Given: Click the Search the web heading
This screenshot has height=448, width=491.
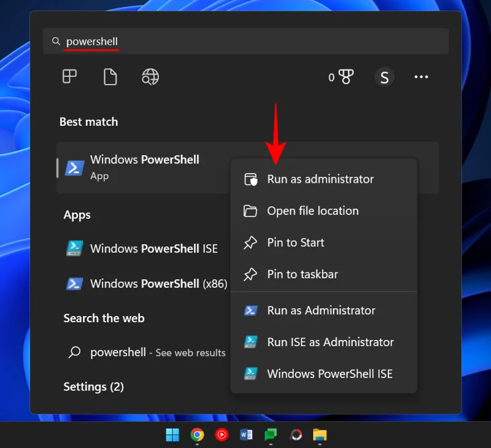Looking at the screenshot, I should click(104, 319).
